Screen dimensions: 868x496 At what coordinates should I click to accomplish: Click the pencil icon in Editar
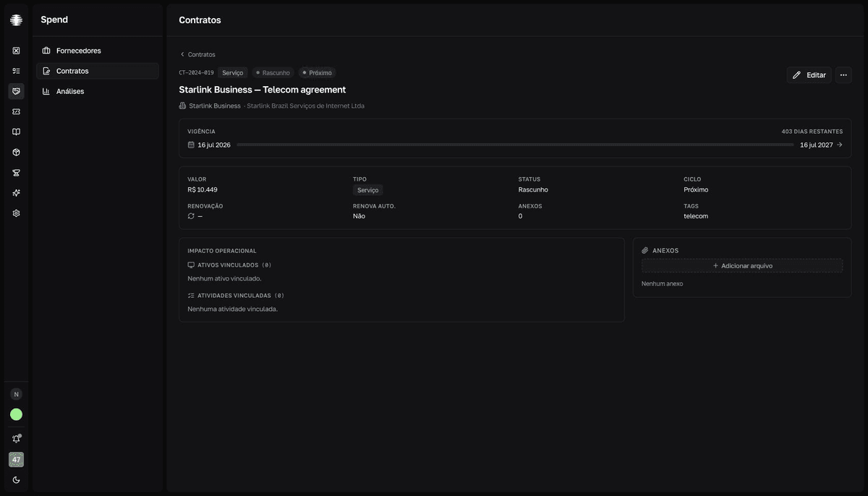tap(797, 75)
